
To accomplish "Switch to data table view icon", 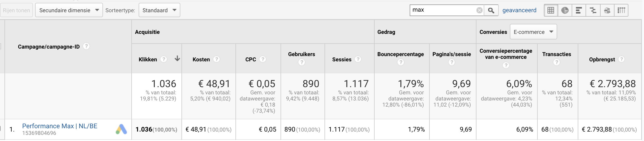I will [x=551, y=11].
